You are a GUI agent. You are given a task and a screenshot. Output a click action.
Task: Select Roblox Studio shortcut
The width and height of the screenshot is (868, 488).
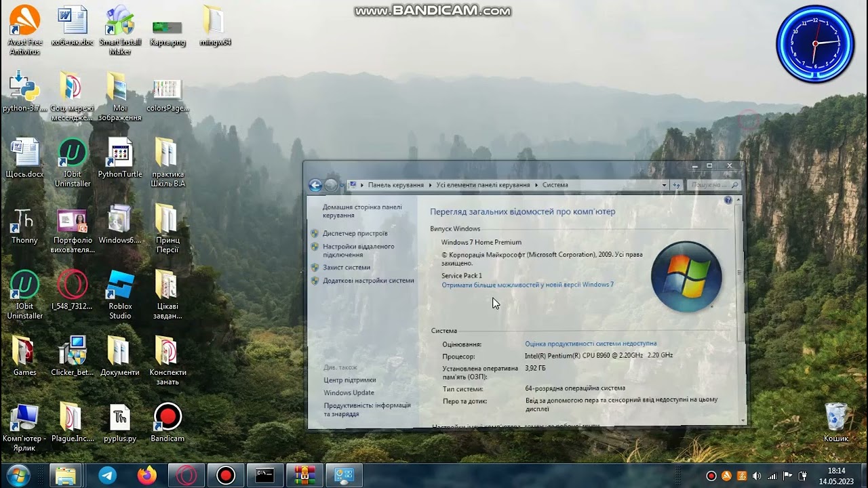120,295
